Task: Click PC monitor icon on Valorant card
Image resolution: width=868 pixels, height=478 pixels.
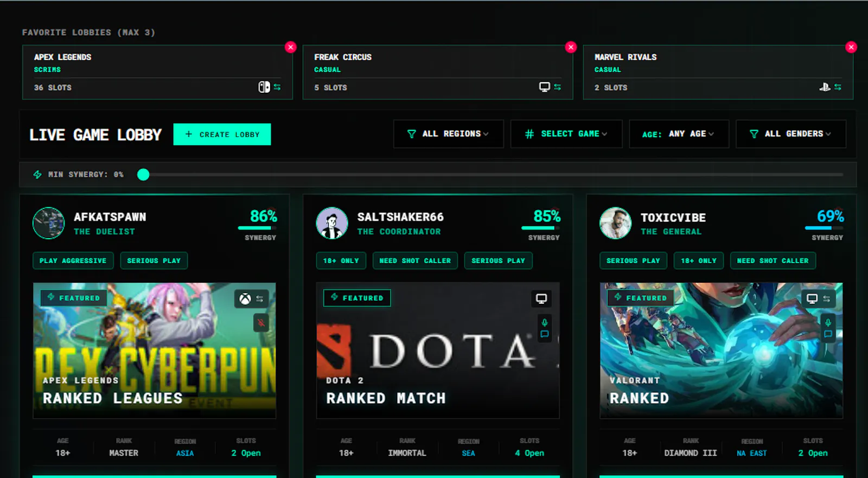Action: [812, 299]
